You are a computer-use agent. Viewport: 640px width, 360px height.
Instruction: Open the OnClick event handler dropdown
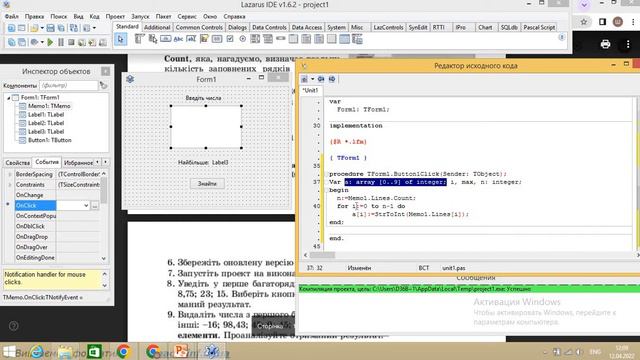tap(86, 206)
